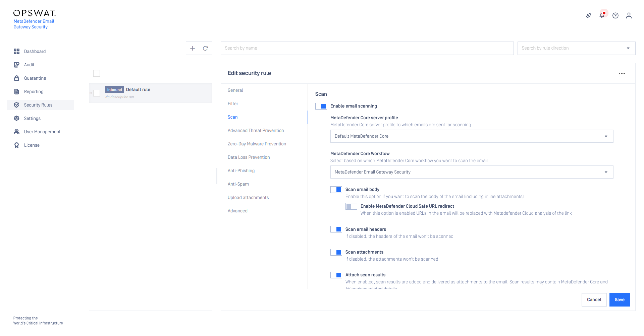
Task: Open the Advanced tab
Action: [237, 211]
